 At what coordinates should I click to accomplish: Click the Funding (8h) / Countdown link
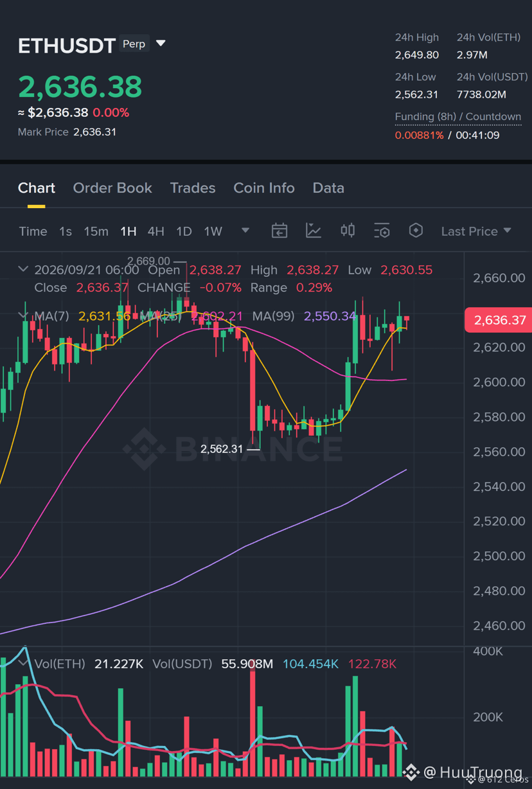[458, 117]
